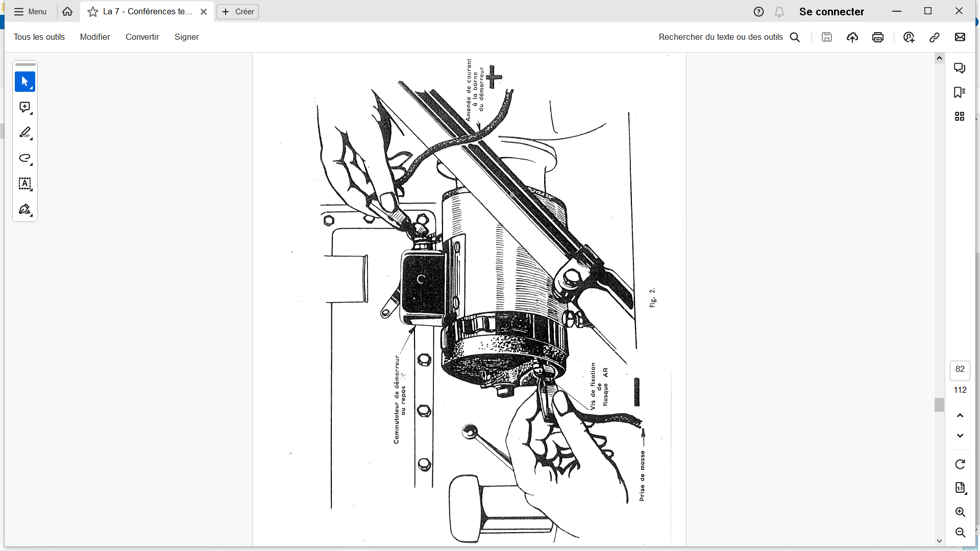Open the Menu hamburger dropdown
This screenshot has width=980, height=551.
coord(31,12)
